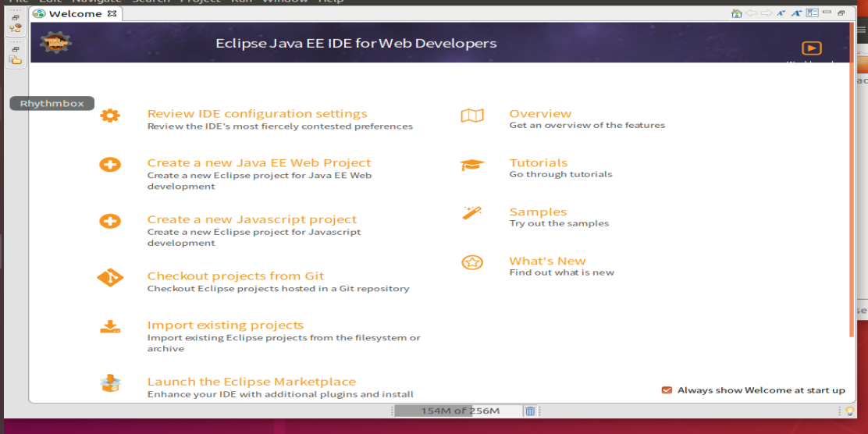Open Checkout projects from Git link
This screenshot has height=434, width=868.
coord(236,276)
